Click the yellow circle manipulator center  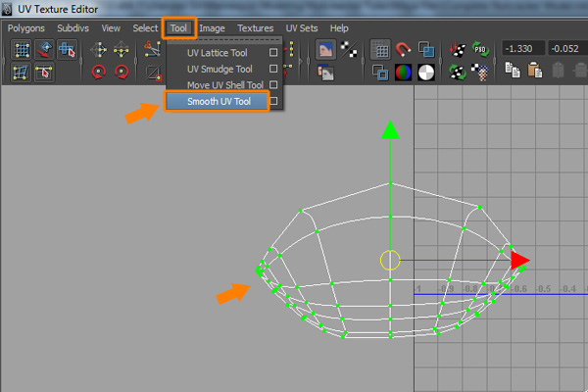(x=390, y=260)
